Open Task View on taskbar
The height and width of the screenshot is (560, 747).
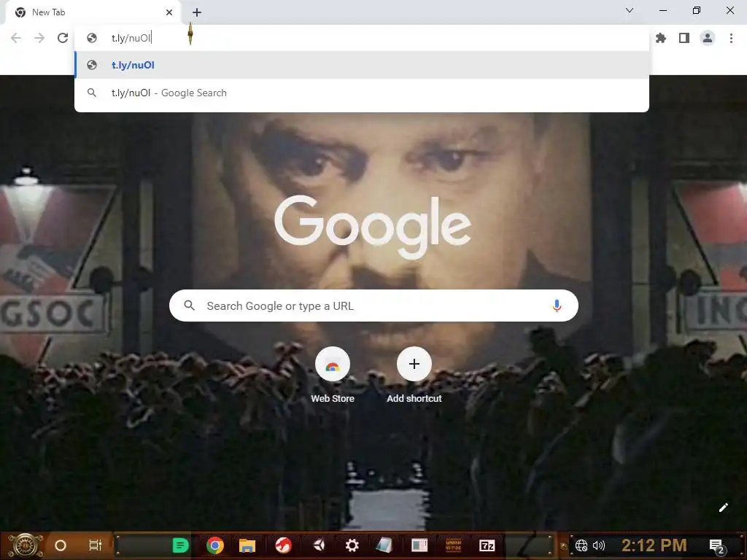click(96, 545)
